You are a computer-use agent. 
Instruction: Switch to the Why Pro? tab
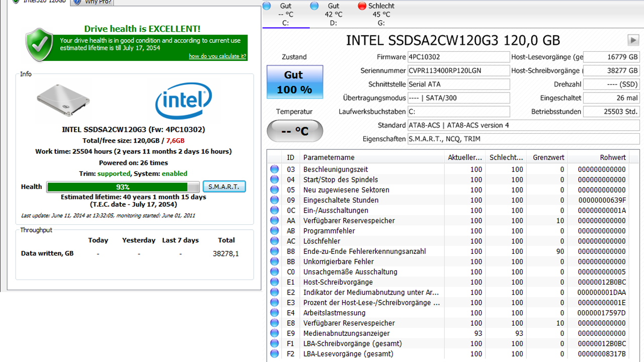coord(92,2)
